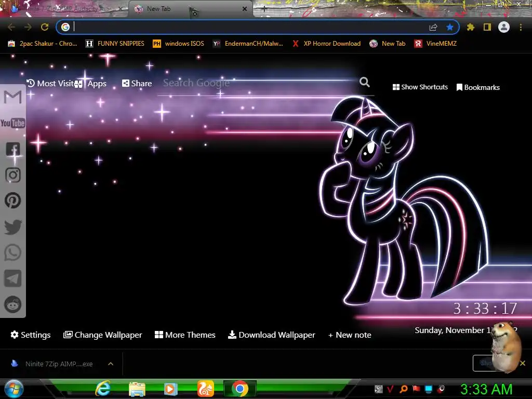532x399 pixels.
Task: Open FUNNY SNIPPIES bookmark
Action: pyautogui.click(x=115, y=44)
